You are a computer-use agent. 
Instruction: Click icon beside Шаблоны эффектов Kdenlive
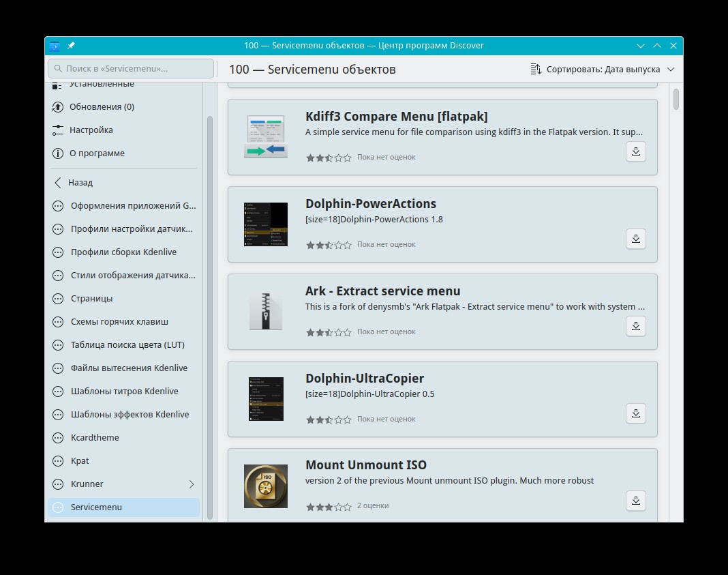[57, 414]
